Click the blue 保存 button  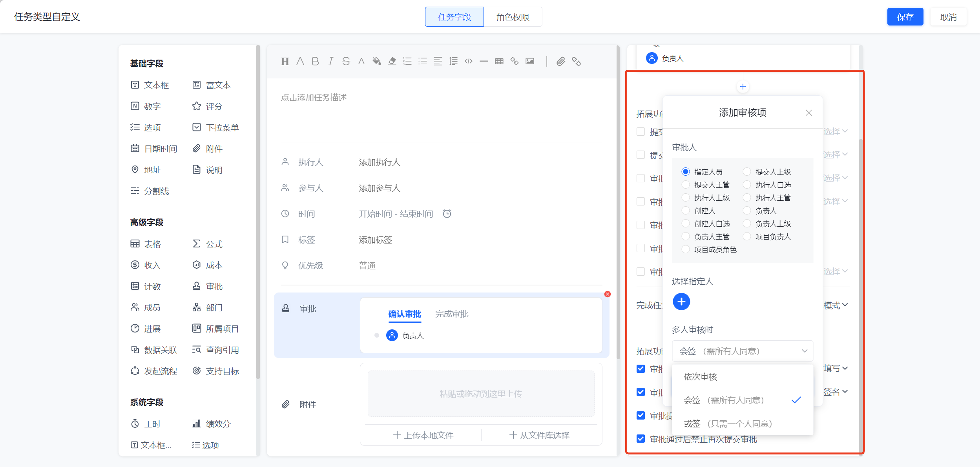point(905,17)
